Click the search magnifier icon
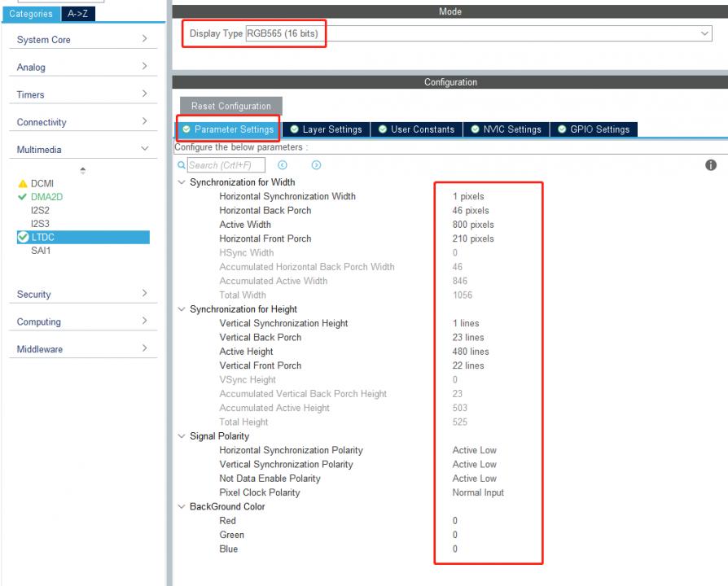 [181, 165]
